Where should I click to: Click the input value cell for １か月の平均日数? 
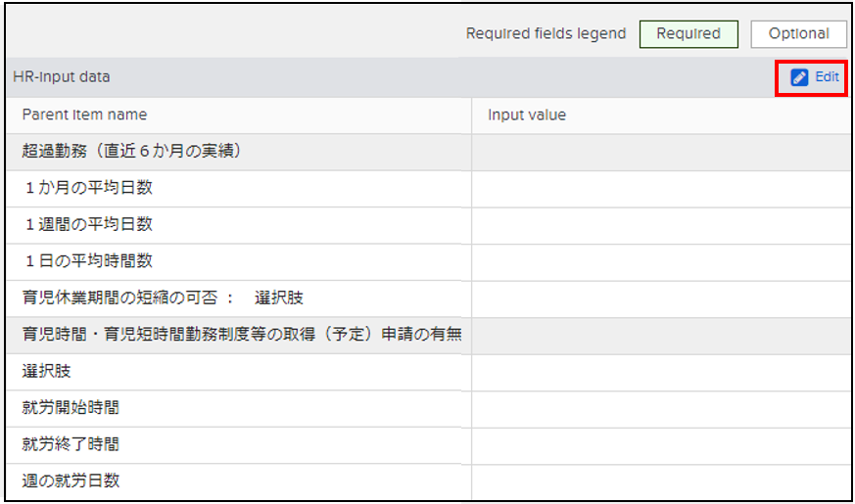click(660, 188)
